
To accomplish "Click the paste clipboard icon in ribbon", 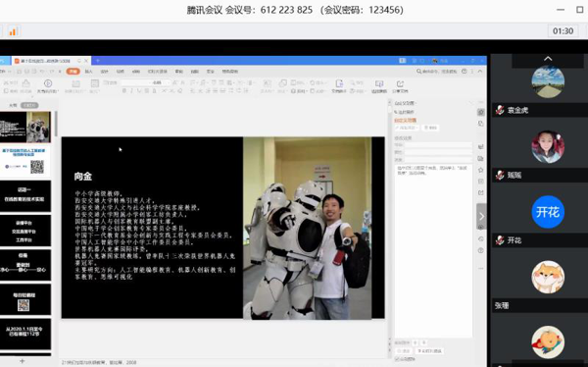I will point(25,83).
